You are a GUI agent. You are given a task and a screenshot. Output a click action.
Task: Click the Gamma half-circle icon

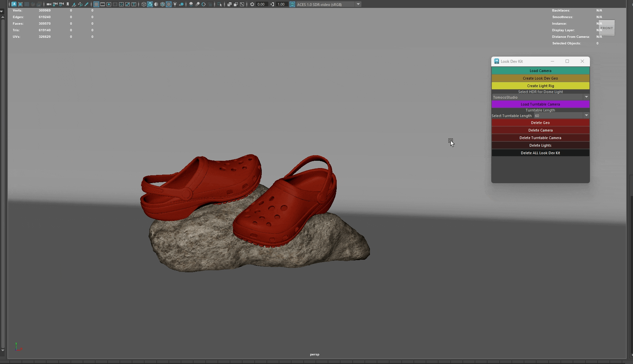click(x=272, y=4)
